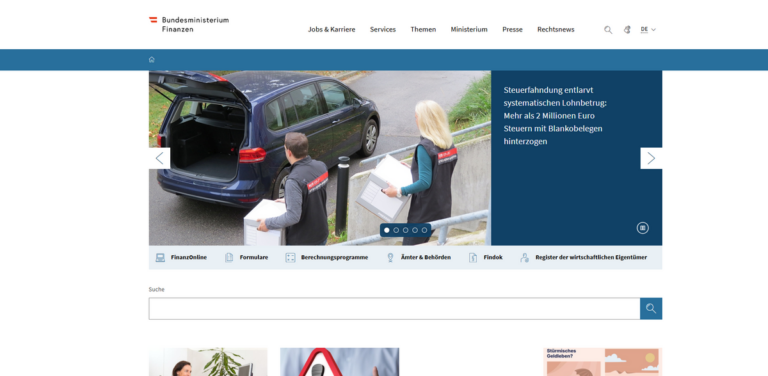Open the header search magnifier icon

click(x=608, y=30)
